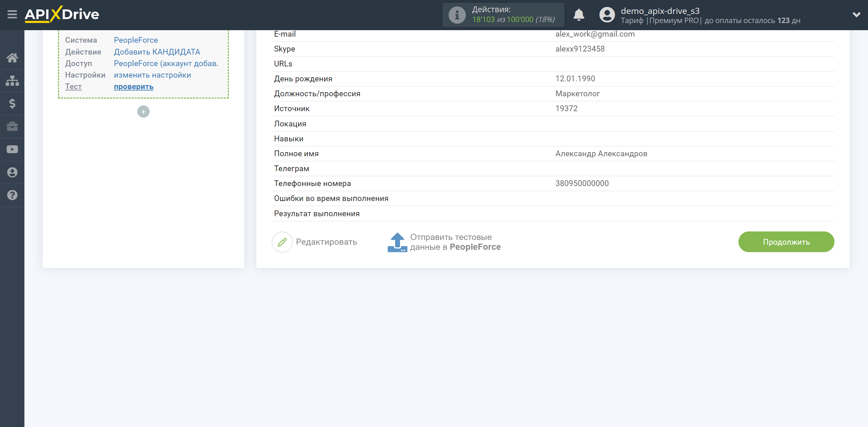Viewport: 868px width, 427px height.
Task: Click Результат выполнения row
Action: tap(553, 213)
